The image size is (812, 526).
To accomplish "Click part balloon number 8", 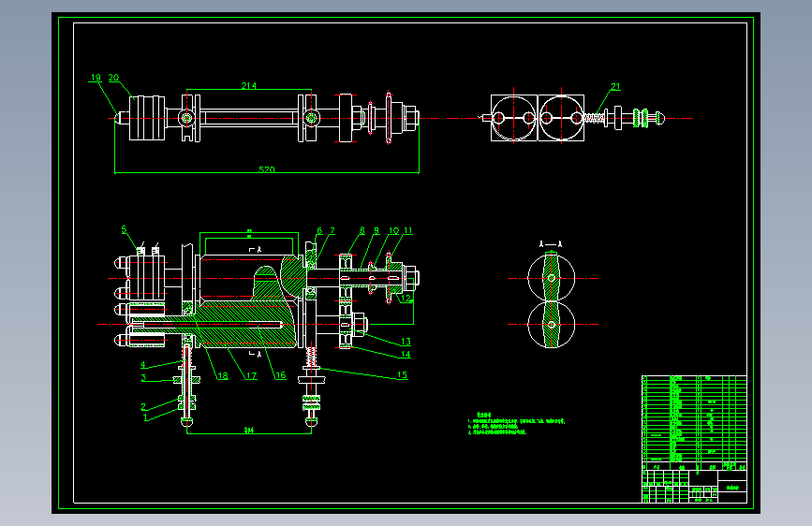I will 362,230.
